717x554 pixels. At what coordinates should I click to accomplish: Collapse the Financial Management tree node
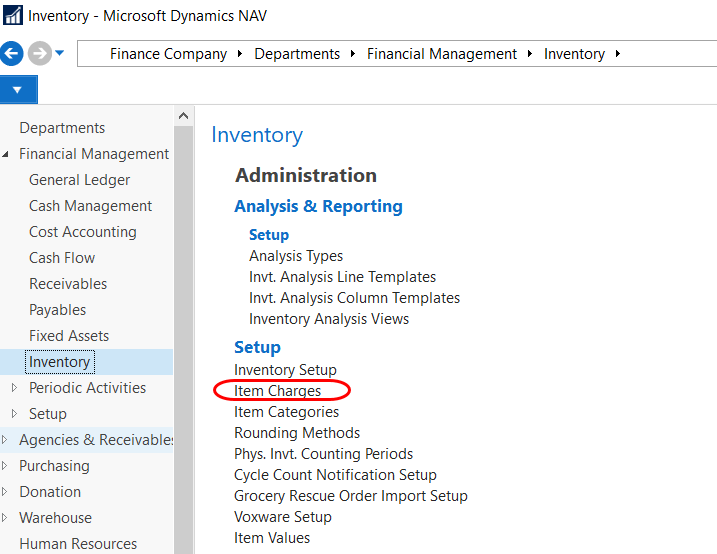click(x=7, y=155)
